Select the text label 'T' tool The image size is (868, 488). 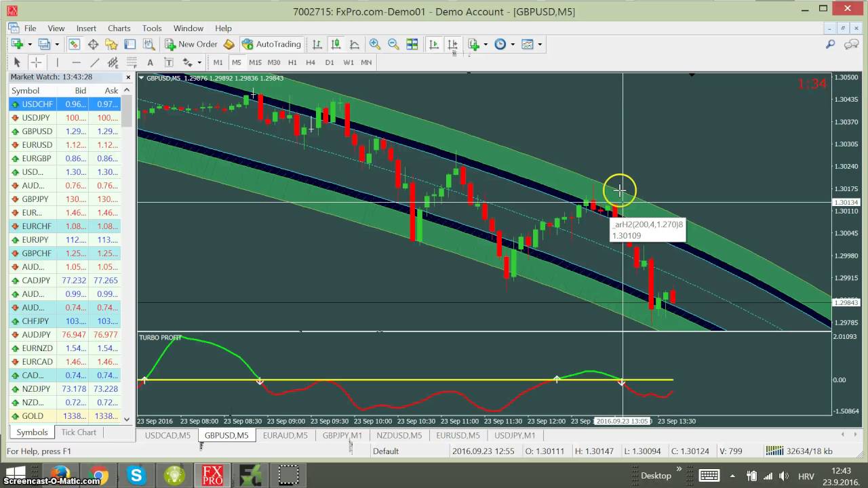168,62
